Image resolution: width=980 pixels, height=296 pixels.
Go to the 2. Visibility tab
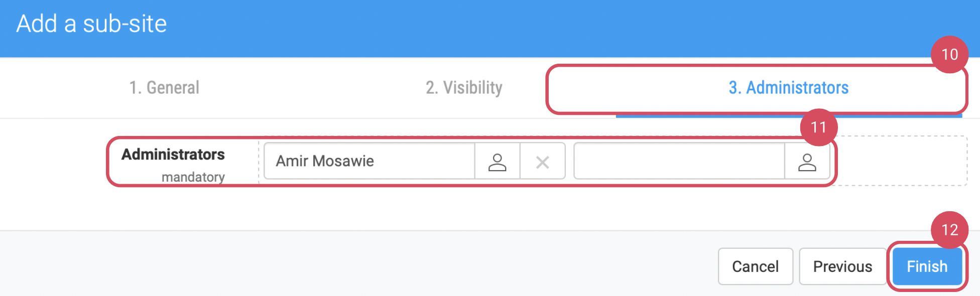point(464,88)
